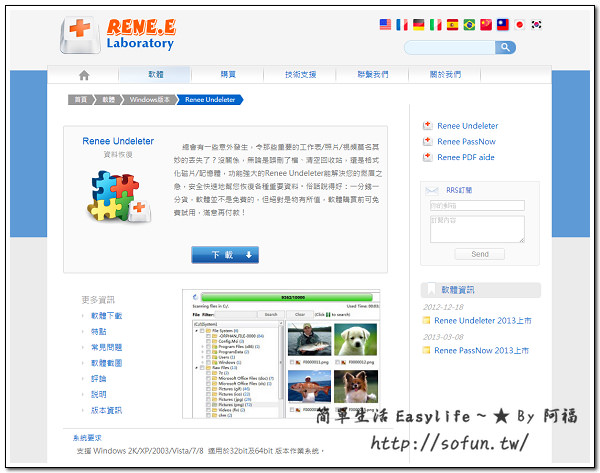600x473 pixels.
Task: Go to 常見問題 under 更多資訊
Action: (106, 347)
